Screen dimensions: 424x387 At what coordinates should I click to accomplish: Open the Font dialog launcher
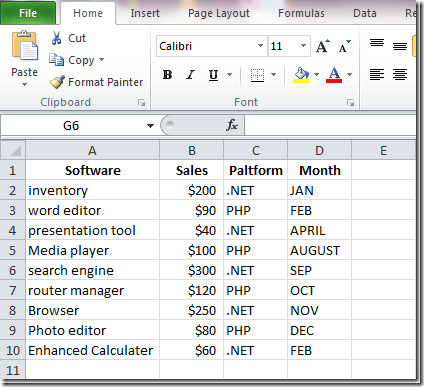tap(350, 103)
